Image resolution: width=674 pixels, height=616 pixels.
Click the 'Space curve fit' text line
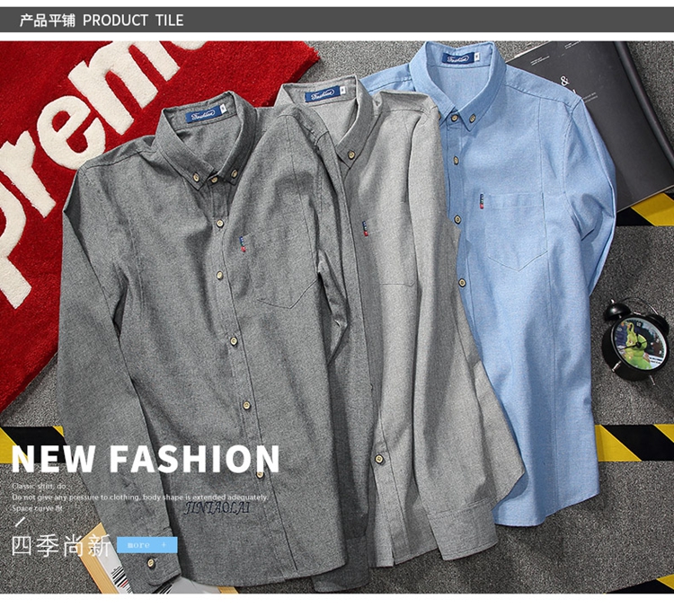(x=38, y=508)
